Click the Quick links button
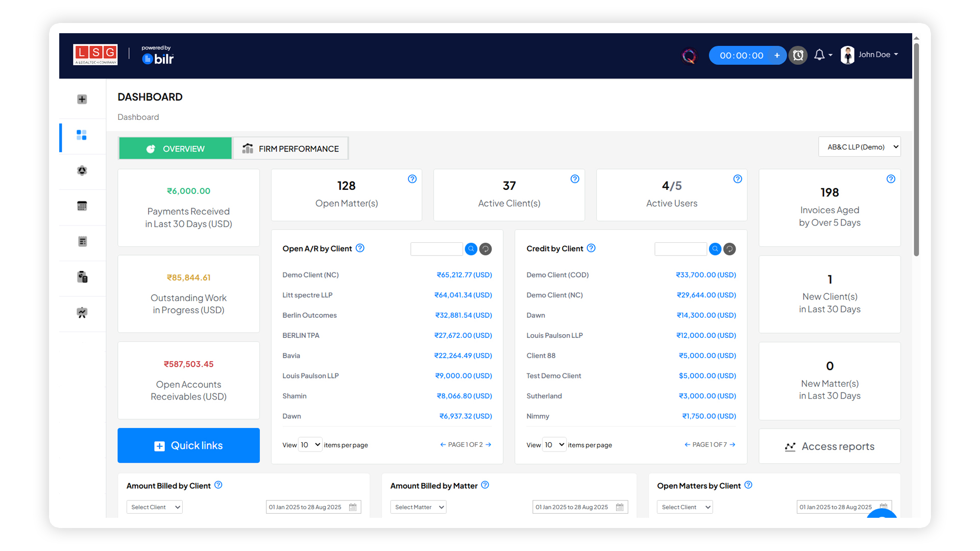This screenshot has width=980, height=551. click(188, 445)
